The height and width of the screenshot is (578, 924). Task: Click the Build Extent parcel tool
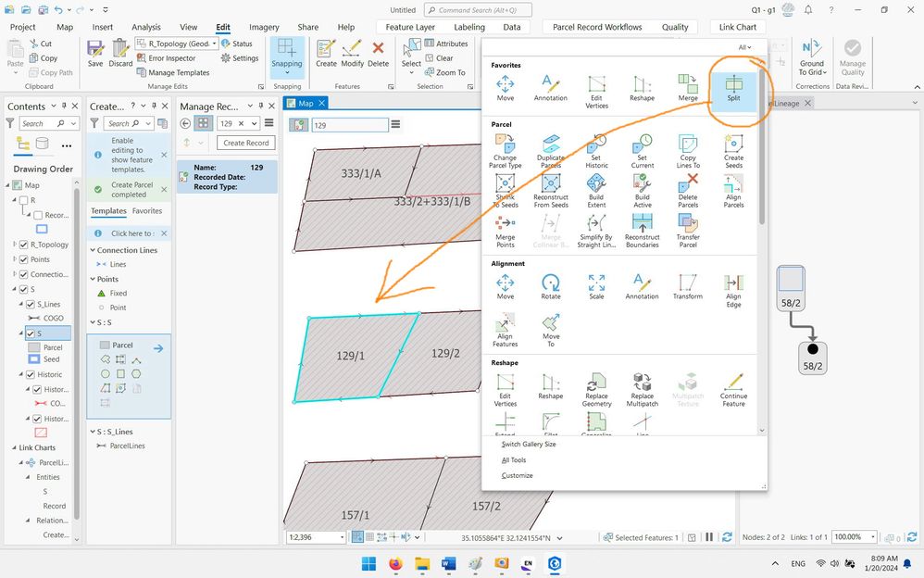pyautogui.click(x=596, y=190)
